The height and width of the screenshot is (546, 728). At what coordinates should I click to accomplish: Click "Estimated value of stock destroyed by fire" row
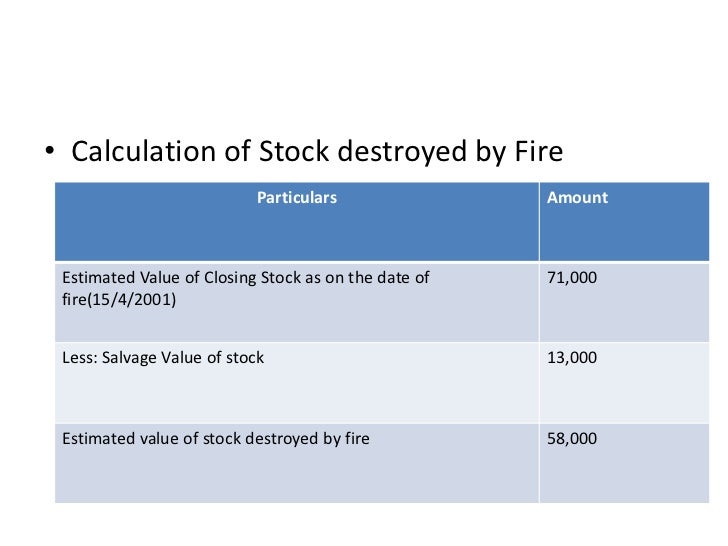coord(216,437)
